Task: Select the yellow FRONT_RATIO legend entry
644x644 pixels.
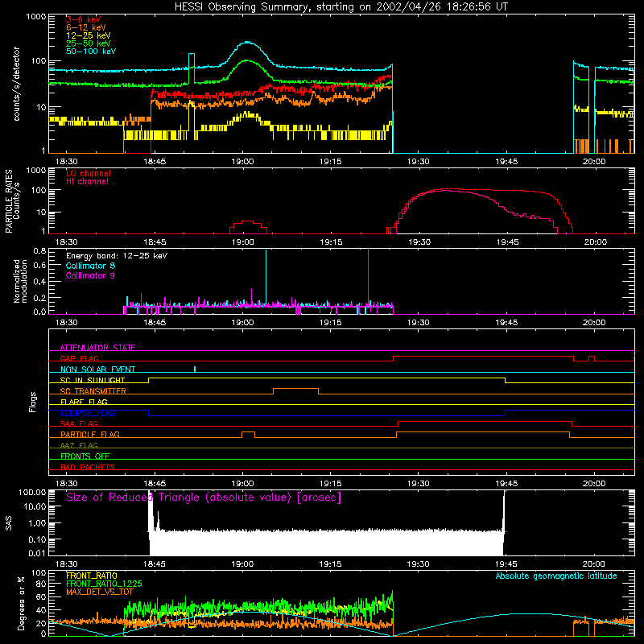Action: pos(92,576)
